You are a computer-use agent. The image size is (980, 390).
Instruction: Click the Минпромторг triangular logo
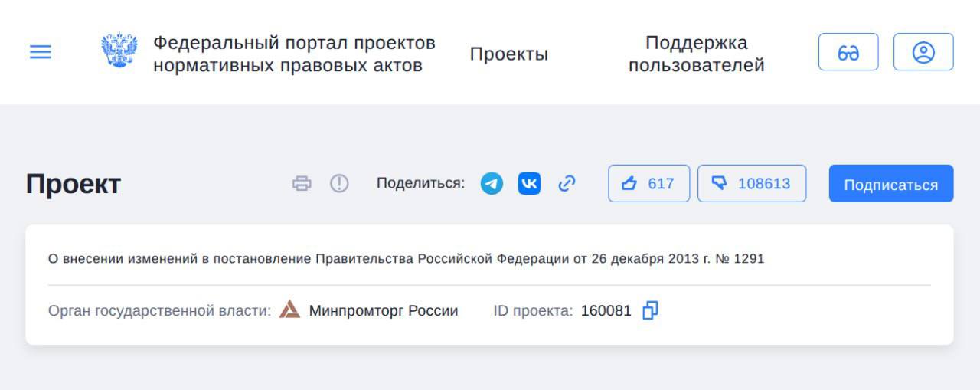(x=289, y=310)
